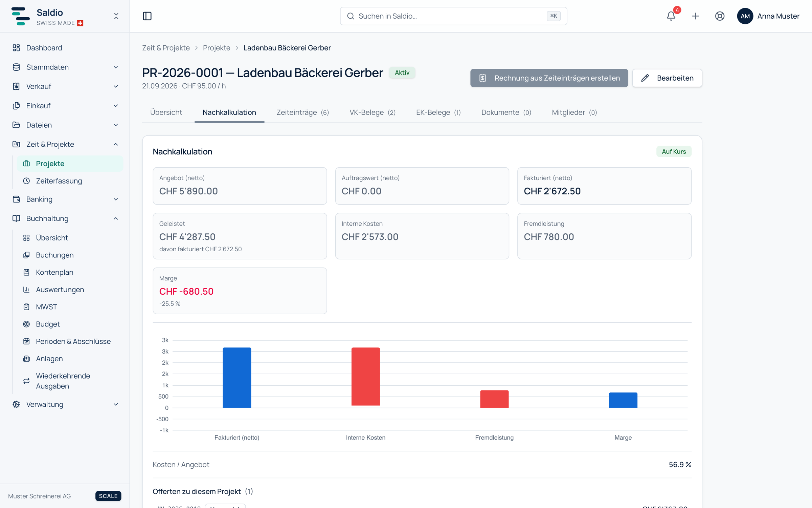The width and height of the screenshot is (812, 508).
Task: Collapse the Zeit & Projekte section
Action: tap(65, 144)
